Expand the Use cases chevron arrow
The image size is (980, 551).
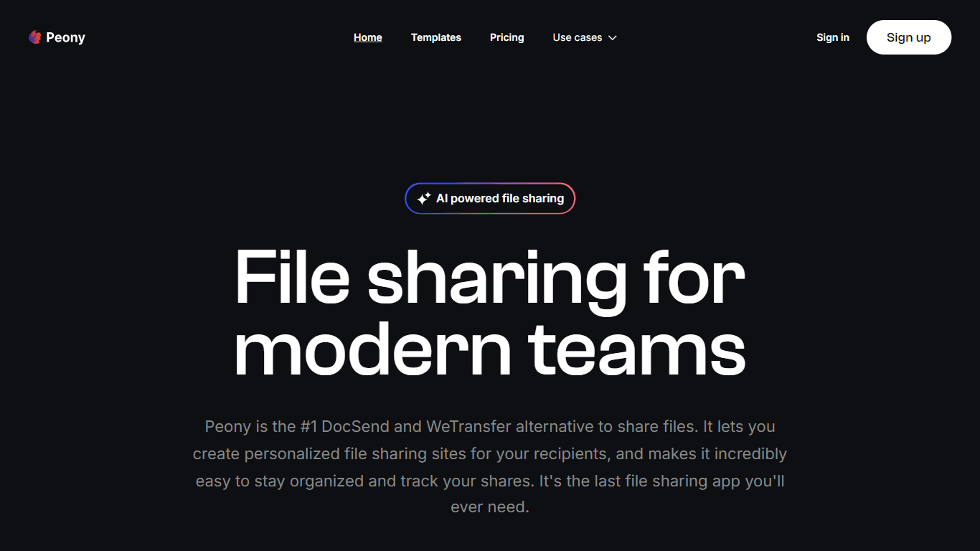613,38
